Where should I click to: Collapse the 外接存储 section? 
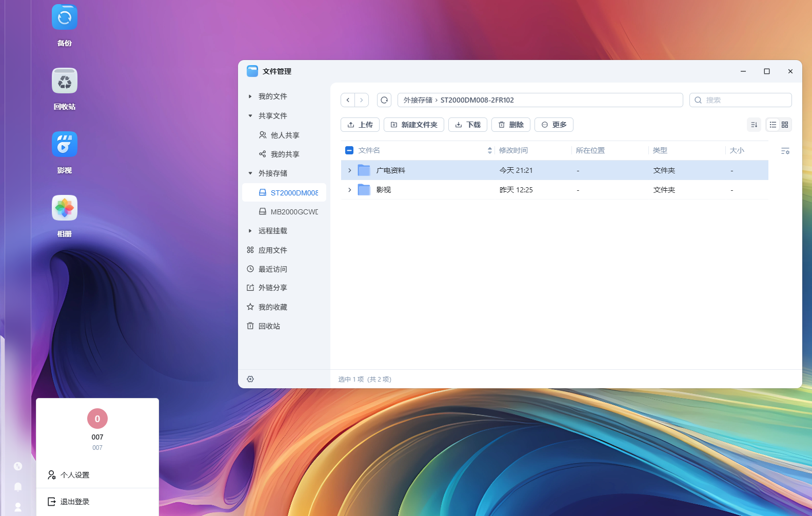[x=250, y=173]
